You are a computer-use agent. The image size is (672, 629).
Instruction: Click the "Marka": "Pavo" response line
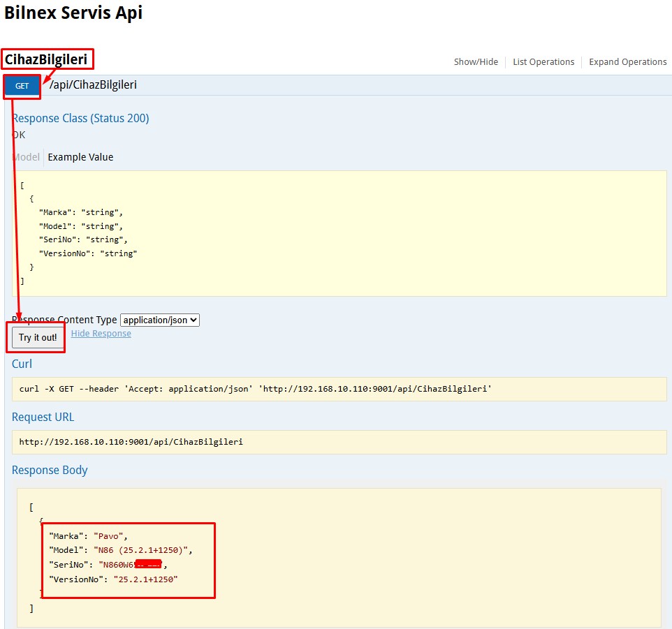(88, 536)
